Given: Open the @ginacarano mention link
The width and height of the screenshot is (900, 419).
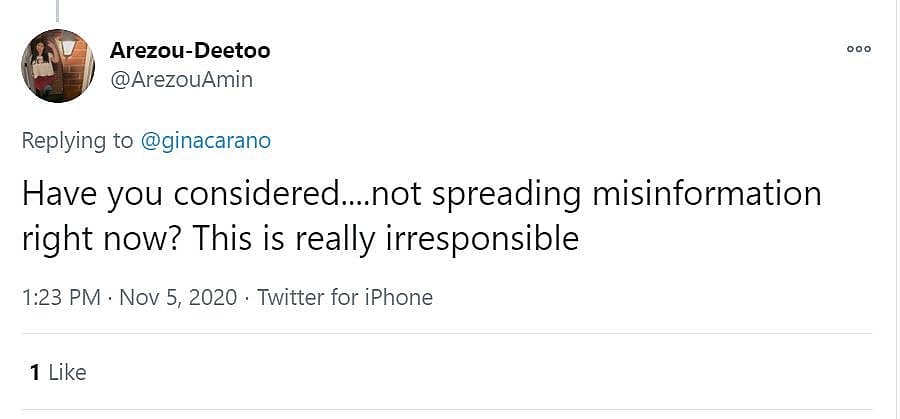Looking at the screenshot, I should [205, 141].
